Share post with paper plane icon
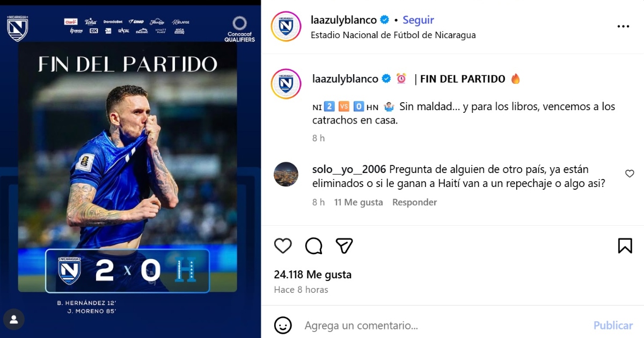 [344, 246]
